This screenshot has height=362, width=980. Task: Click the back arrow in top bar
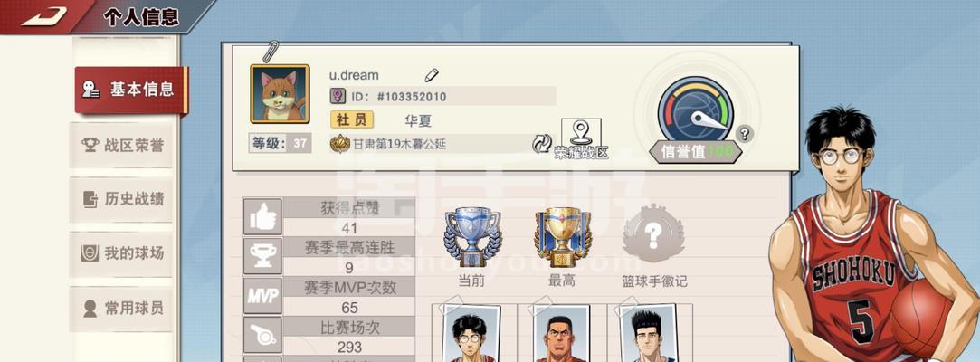coord(43,16)
